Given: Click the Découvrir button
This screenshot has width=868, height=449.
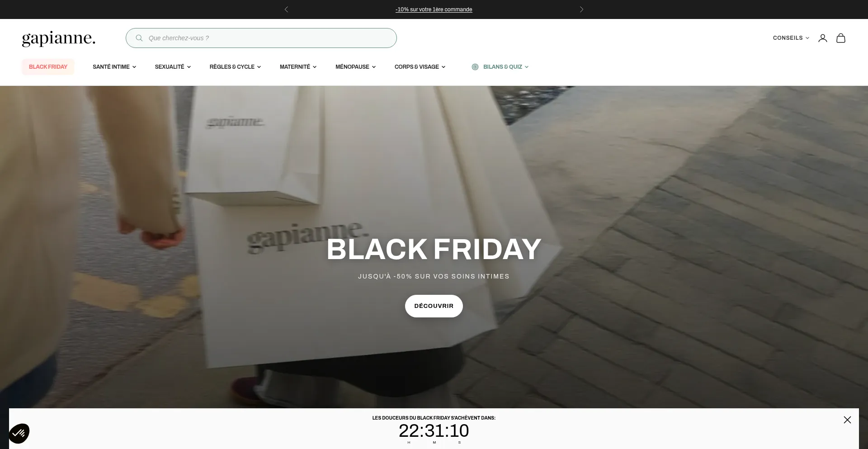Looking at the screenshot, I should (434, 306).
